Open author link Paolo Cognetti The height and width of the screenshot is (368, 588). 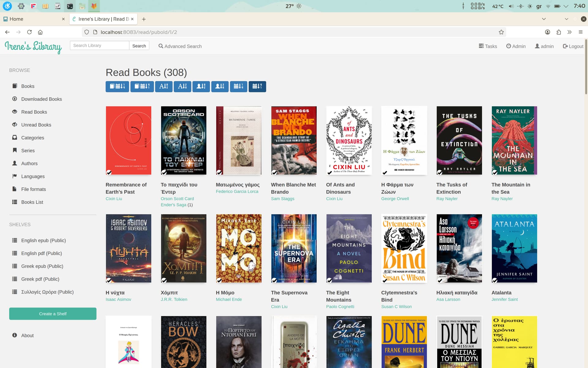pos(340,307)
